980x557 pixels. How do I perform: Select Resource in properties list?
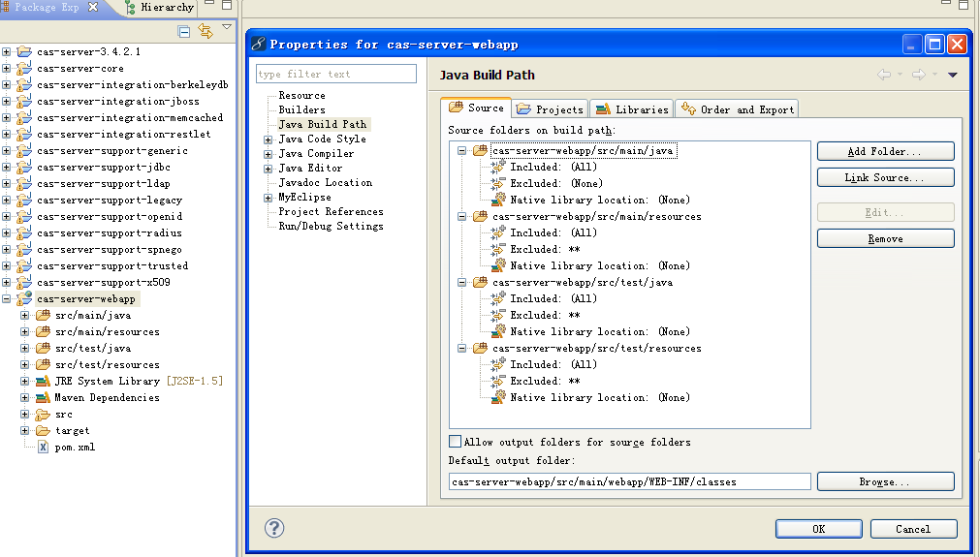tap(301, 96)
